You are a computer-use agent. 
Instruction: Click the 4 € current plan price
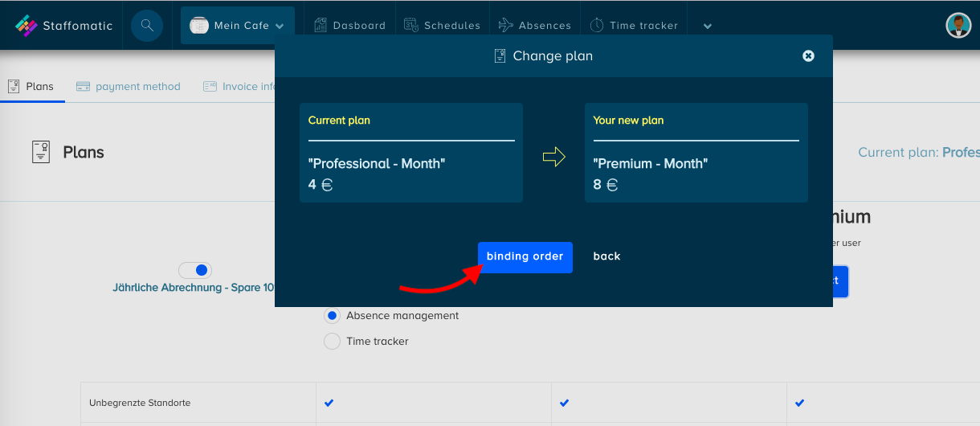321,185
